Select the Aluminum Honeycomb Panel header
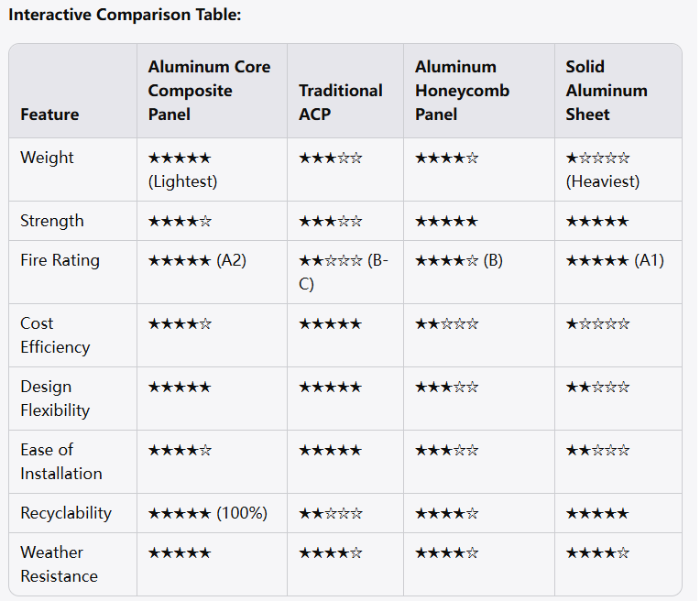Image resolution: width=700 pixels, height=601 pixels. coord(462,91)
